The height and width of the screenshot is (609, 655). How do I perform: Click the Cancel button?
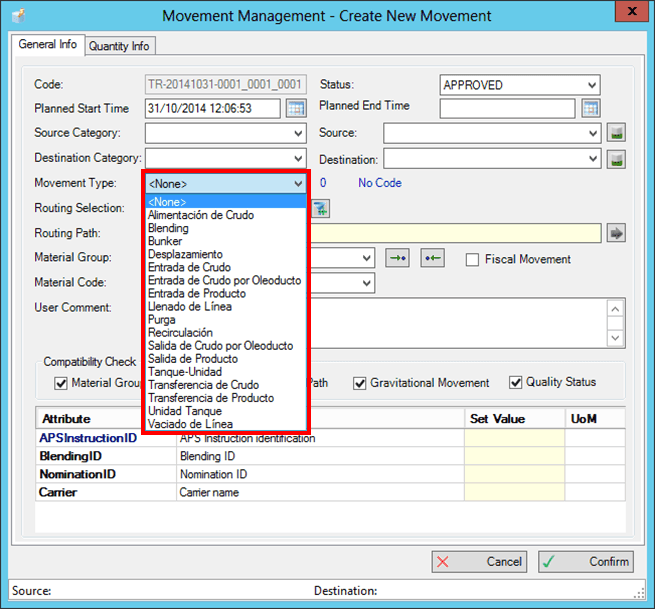(x=479, y=562)
